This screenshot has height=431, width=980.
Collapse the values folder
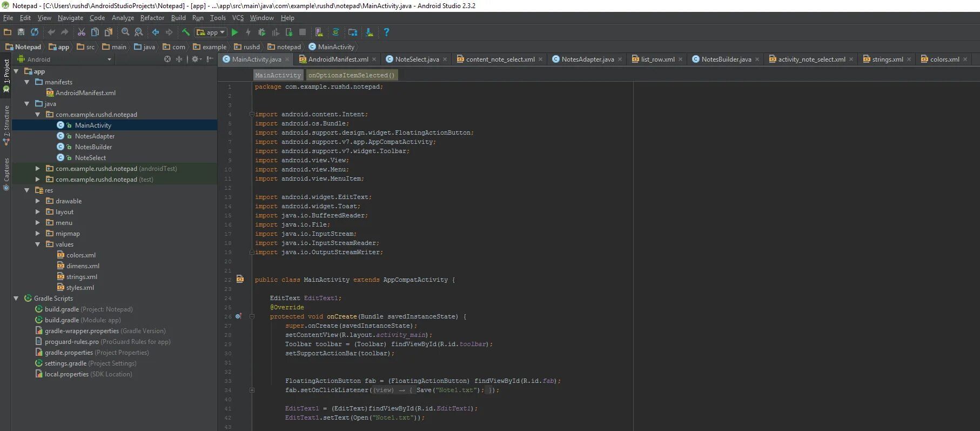tap(38, 244)
